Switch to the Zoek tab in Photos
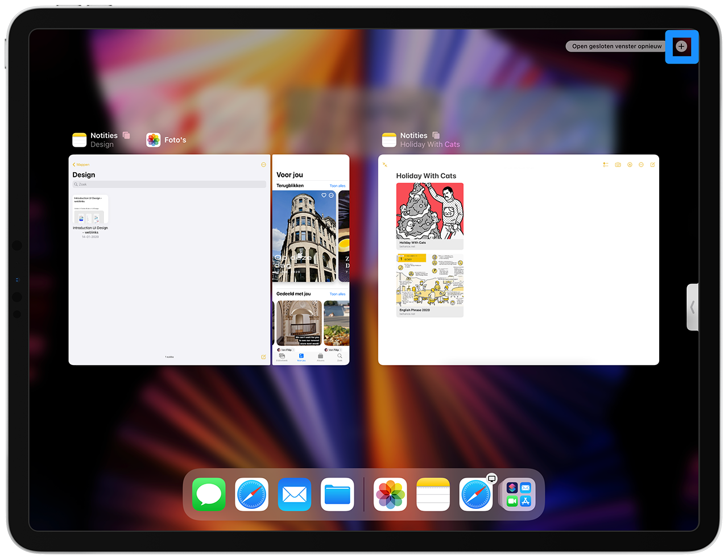The image size is (728, 560). [340, 357]
